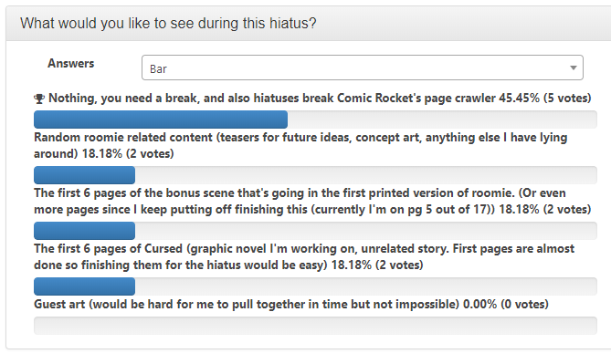Select the 'Nothing, you need a break' answer text
The height and width of the screenshot is (364, 611).
(x=272, y=99)
